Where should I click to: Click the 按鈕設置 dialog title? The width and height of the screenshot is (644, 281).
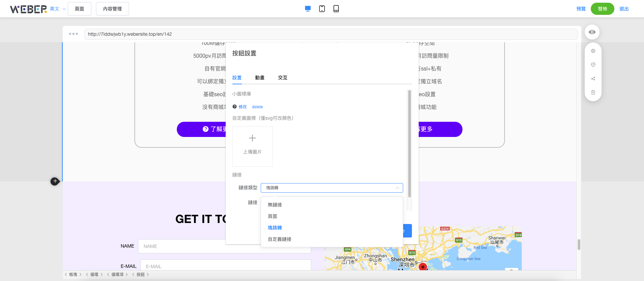(244, 53)
